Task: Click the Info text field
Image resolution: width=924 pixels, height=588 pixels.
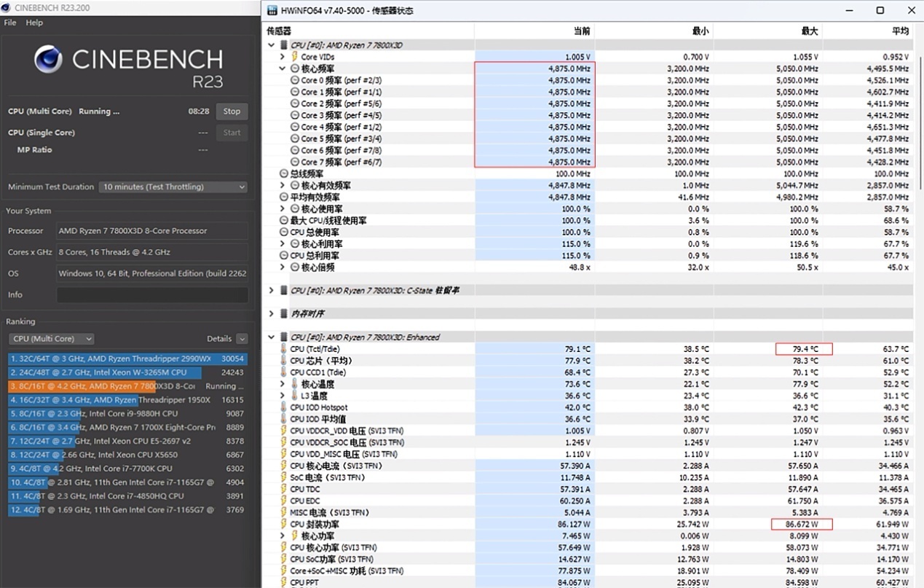Action: 151,295
